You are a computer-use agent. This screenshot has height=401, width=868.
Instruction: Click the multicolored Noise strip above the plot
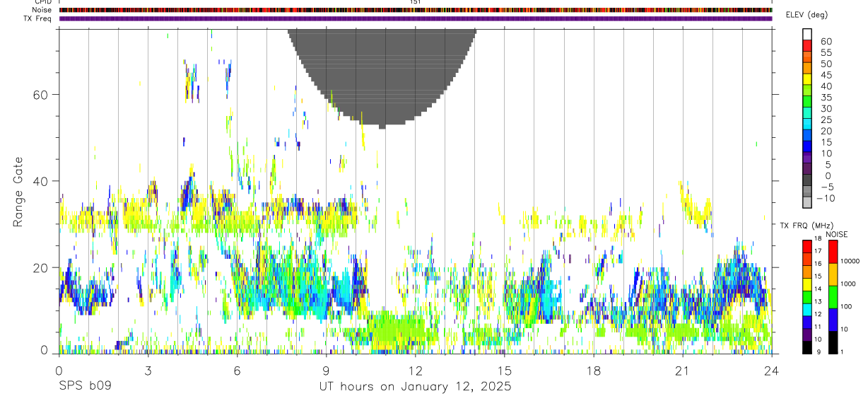click(x=416, y=10)
